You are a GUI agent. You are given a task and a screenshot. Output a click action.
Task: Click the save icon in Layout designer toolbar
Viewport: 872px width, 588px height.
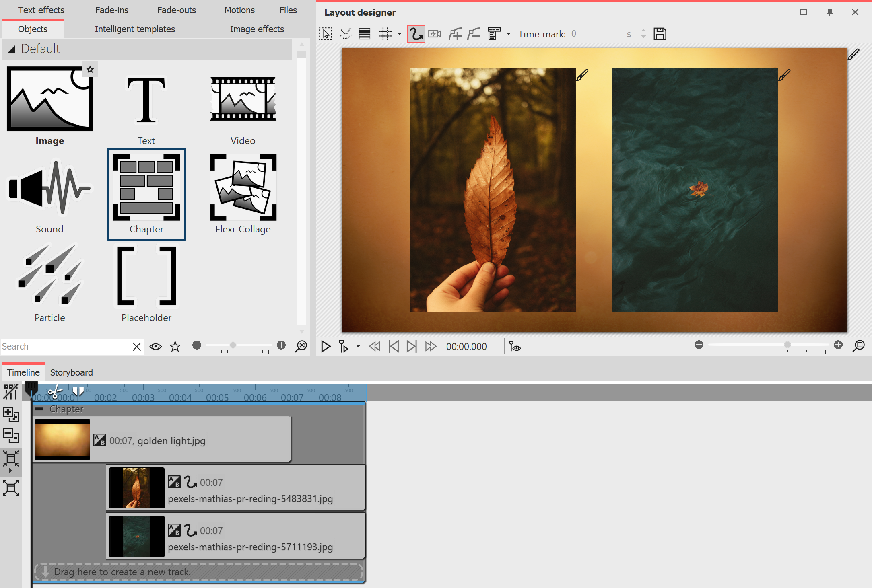pos(660,34)
